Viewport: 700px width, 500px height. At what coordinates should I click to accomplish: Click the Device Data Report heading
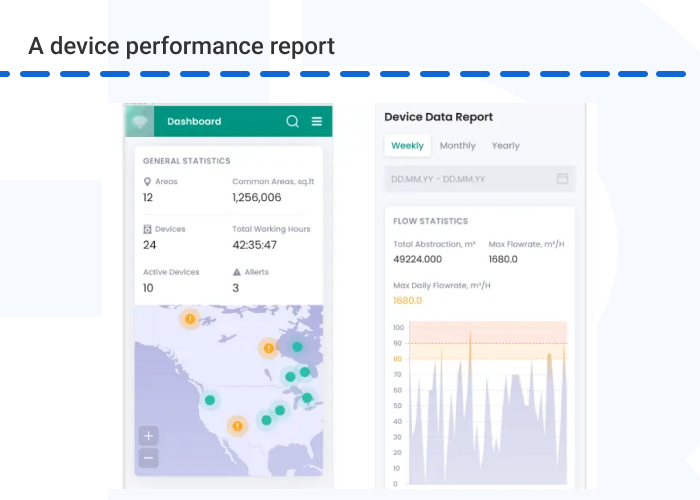click(x=438, y=117)
